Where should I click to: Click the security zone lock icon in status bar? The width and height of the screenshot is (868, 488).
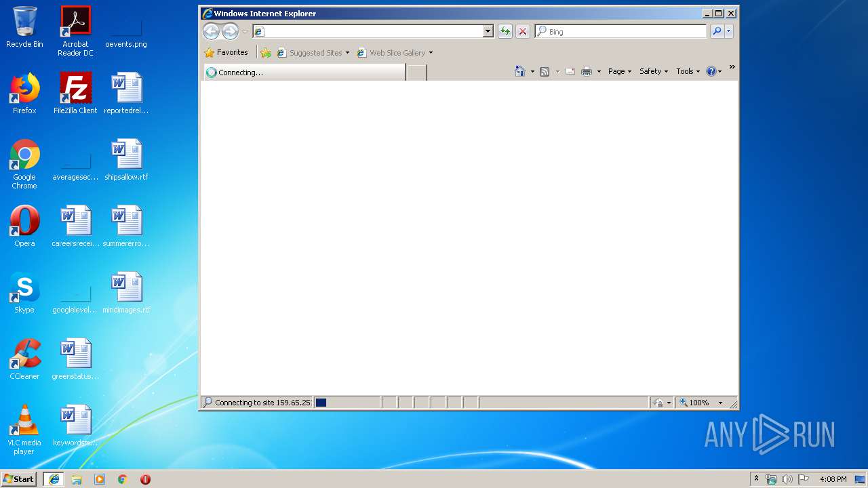[x=658, y=403]
